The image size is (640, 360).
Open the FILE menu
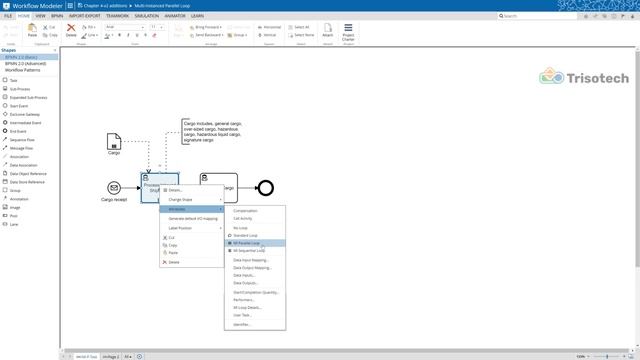pos(8,16)
